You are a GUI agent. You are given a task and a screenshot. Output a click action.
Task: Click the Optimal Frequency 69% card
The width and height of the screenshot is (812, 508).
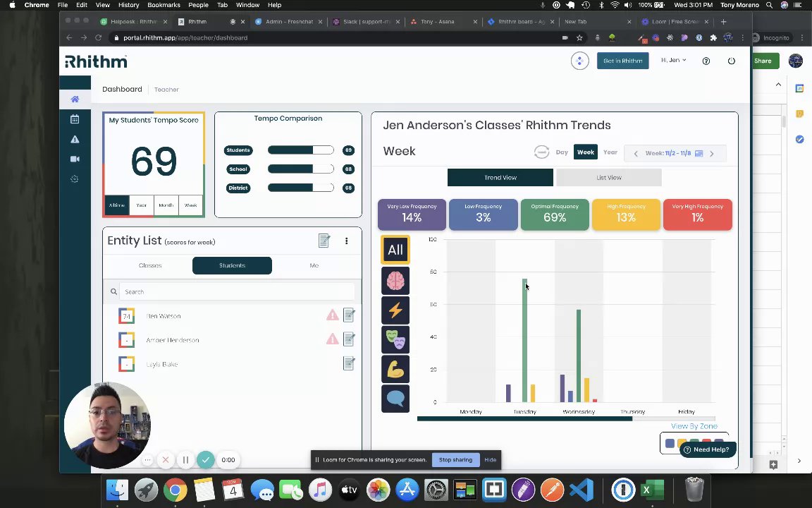coord(555,214)
